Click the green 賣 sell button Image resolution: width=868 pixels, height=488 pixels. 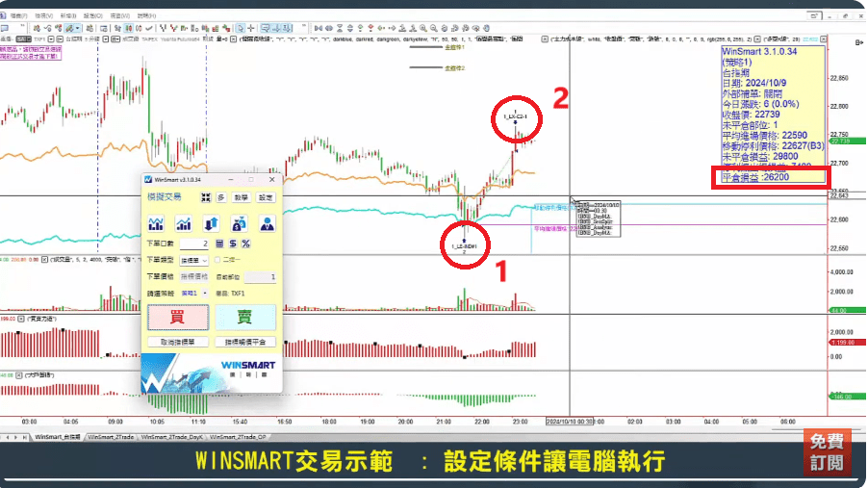(244, 317)
